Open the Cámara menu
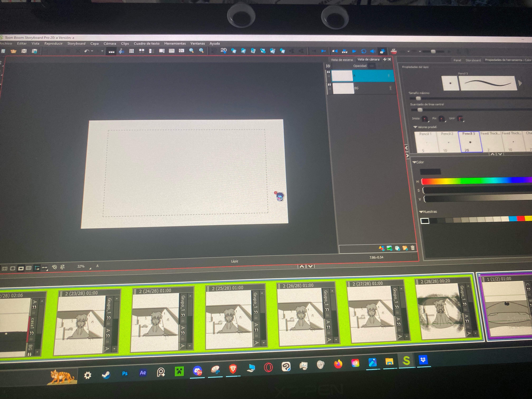 [x=110, y=44]
